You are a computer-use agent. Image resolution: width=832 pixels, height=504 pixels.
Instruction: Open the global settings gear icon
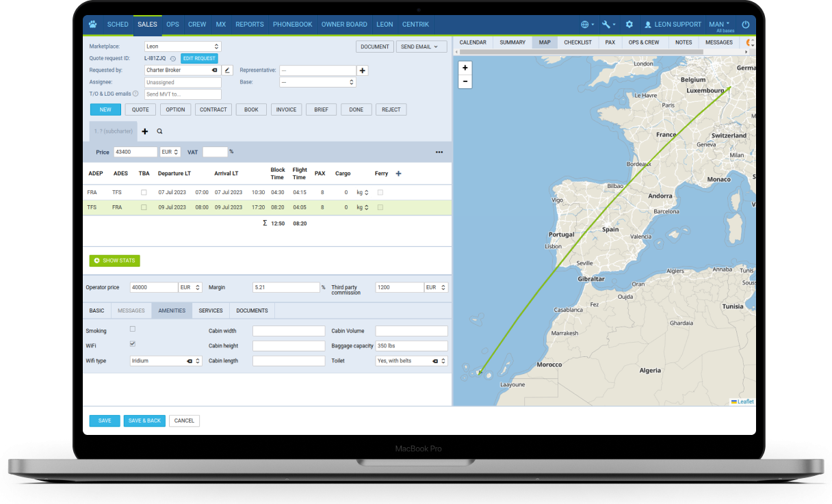629,24
